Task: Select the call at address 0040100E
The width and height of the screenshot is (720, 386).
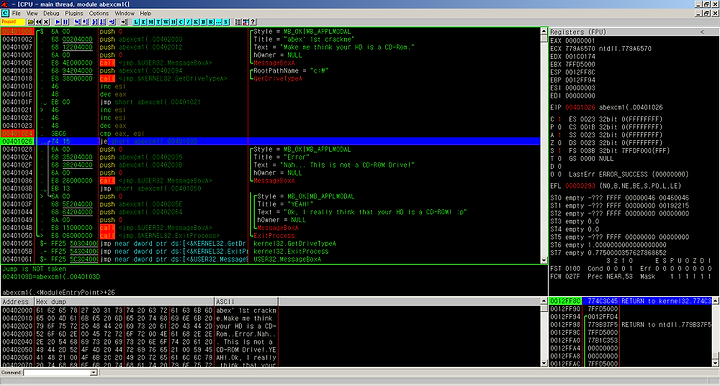Action: pos(156,63)
